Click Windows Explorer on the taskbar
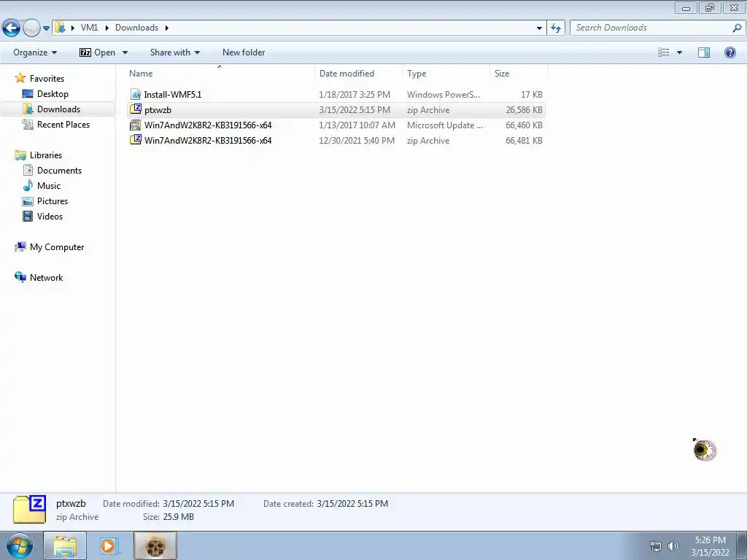The height and width of the screenshot is (560, 747). pos(65,545)
